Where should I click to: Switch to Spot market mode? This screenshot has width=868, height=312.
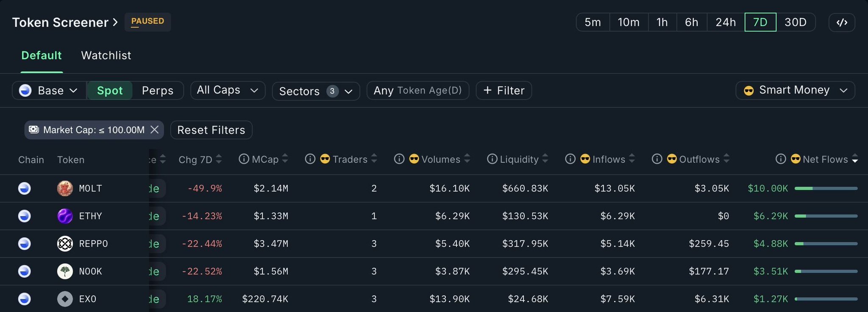click(x=110, y=90)
